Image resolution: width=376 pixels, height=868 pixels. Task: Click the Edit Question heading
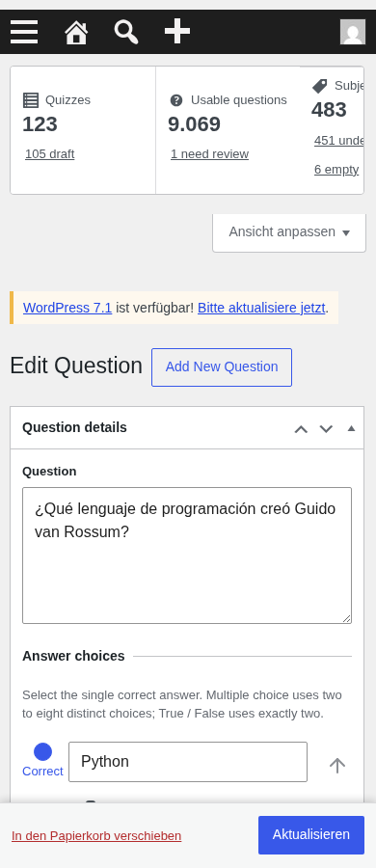click(76, 366)
